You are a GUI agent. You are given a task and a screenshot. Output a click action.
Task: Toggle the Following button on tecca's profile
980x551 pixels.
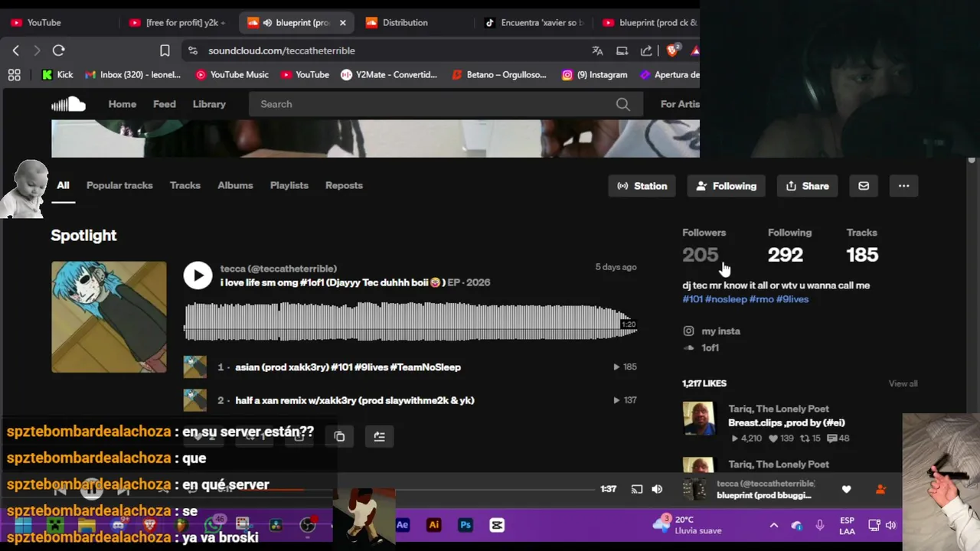point(726,186)
